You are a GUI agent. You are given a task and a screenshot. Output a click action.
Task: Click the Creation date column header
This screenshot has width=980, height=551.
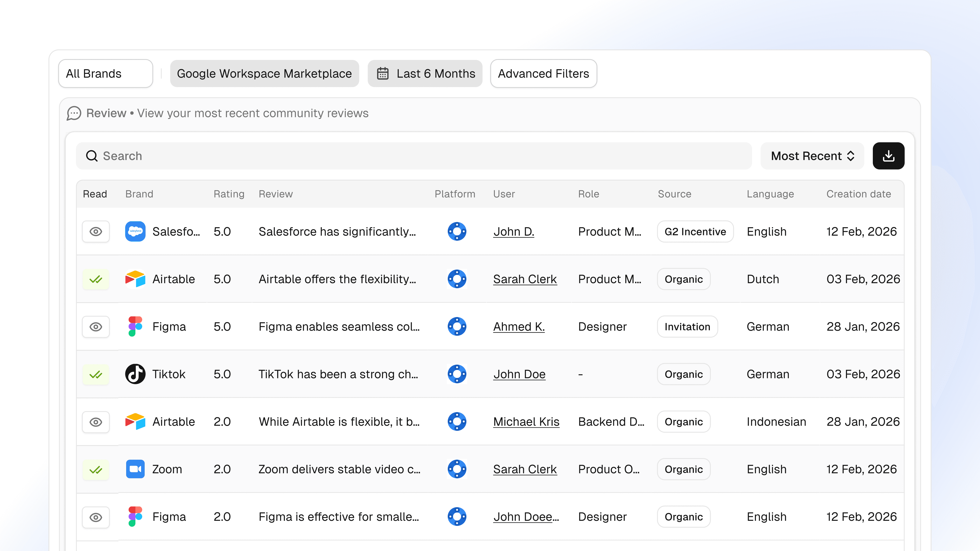pos(858,194)
